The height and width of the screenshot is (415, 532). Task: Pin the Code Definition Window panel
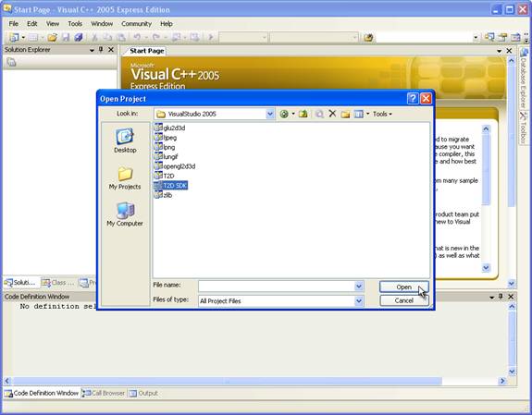point(501,297)
